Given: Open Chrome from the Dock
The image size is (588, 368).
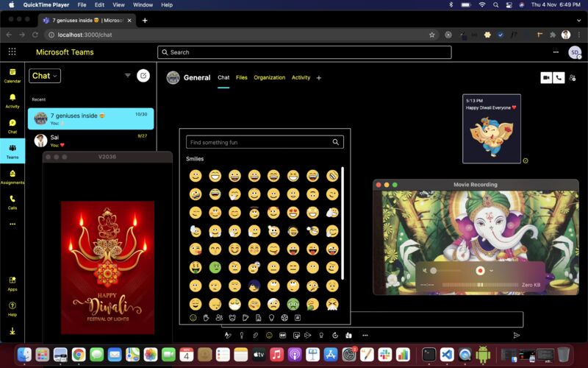Looking at the screenshot, I should 79,355.
